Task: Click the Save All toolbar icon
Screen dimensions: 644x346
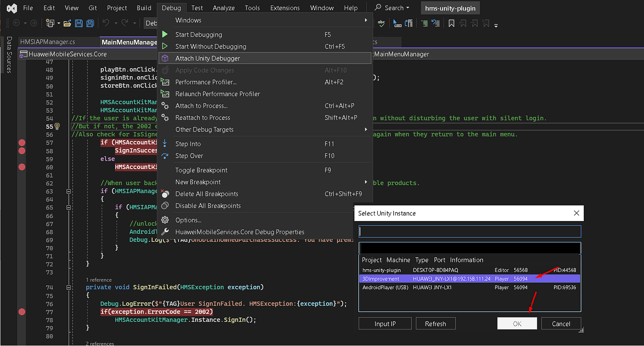Action: tap(90, 23)
